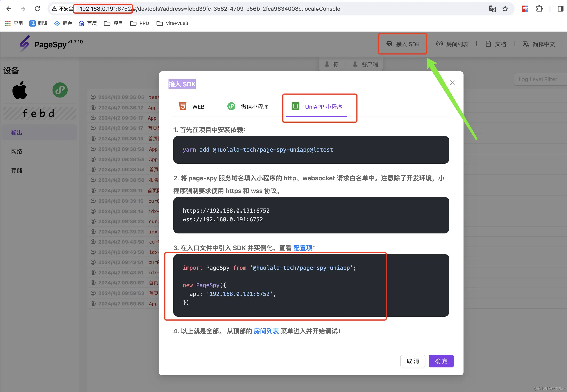Open the extensions puzzle icon
Screen dimensions: 567x392
[539, 9]
